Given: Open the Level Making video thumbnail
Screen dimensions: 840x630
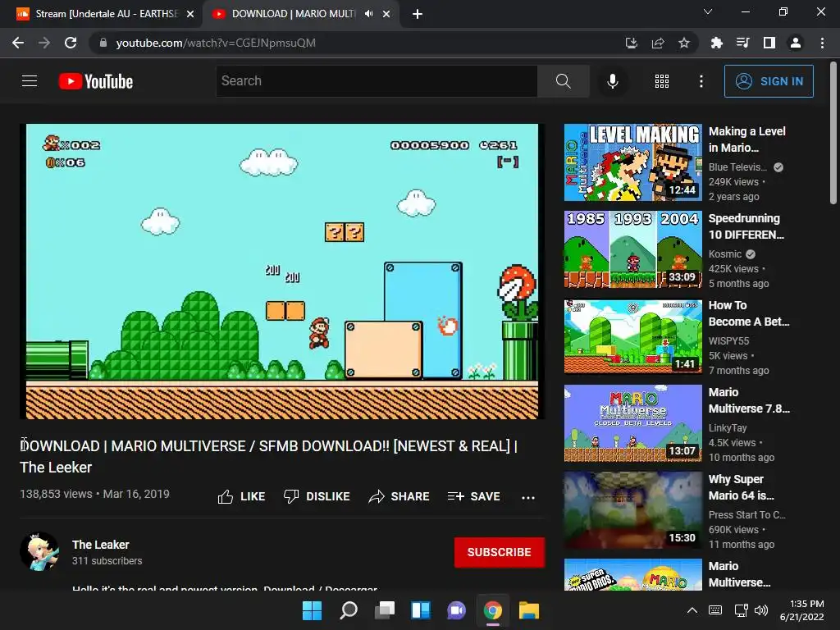Looking at the screenshot, I should pyautogui.click(x=632, y=162).
